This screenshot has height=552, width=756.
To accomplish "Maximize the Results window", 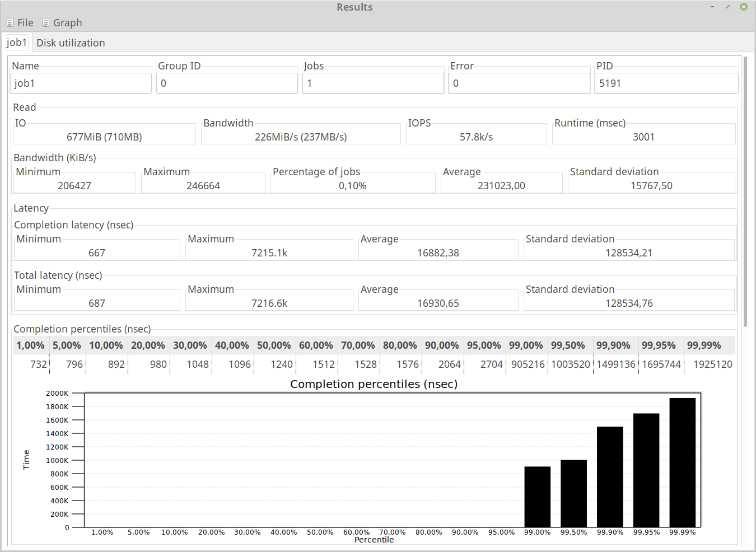I will [x=727, y=7].
